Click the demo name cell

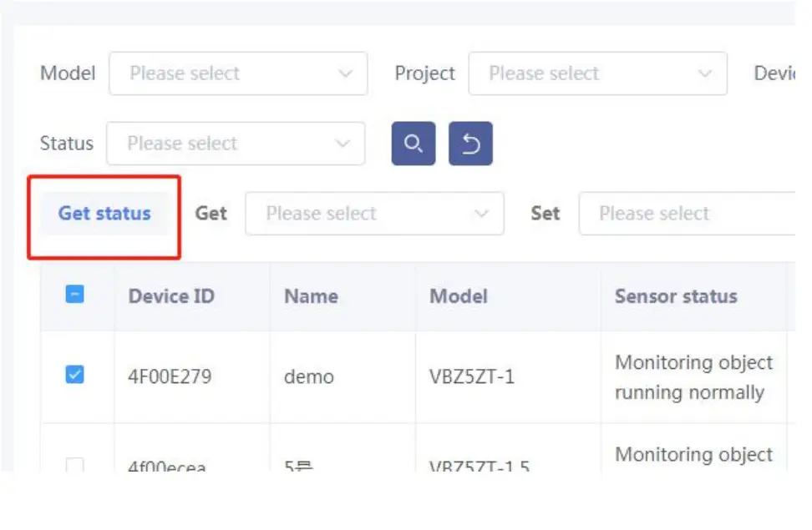(x=308, y=376)
